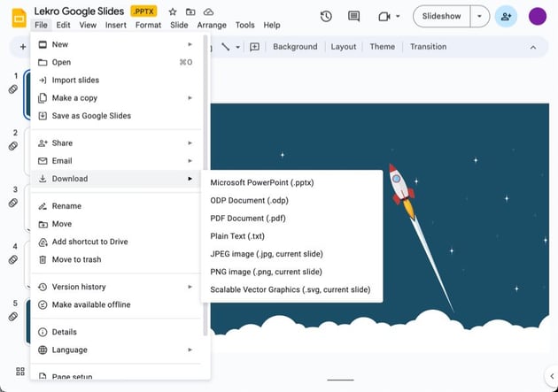The height and width of the screenshot is (392, 558).
Task: Click the Background button in toolbar
Action: (295, 47)
